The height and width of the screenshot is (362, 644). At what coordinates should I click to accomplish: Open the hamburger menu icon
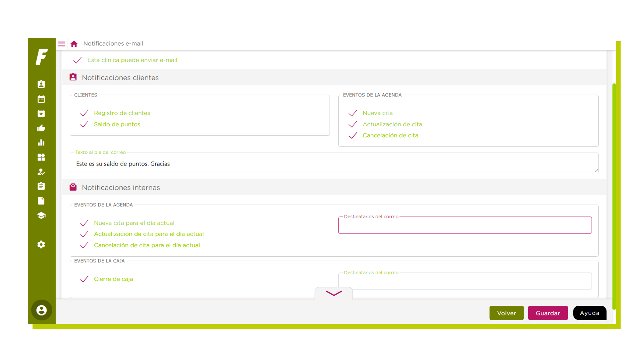(x=62, y=44)
